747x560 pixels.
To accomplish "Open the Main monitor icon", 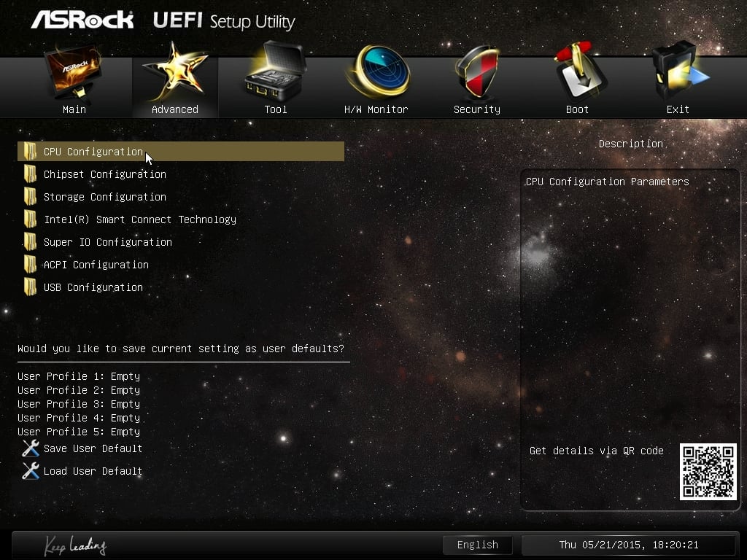I will coord(74,74).
